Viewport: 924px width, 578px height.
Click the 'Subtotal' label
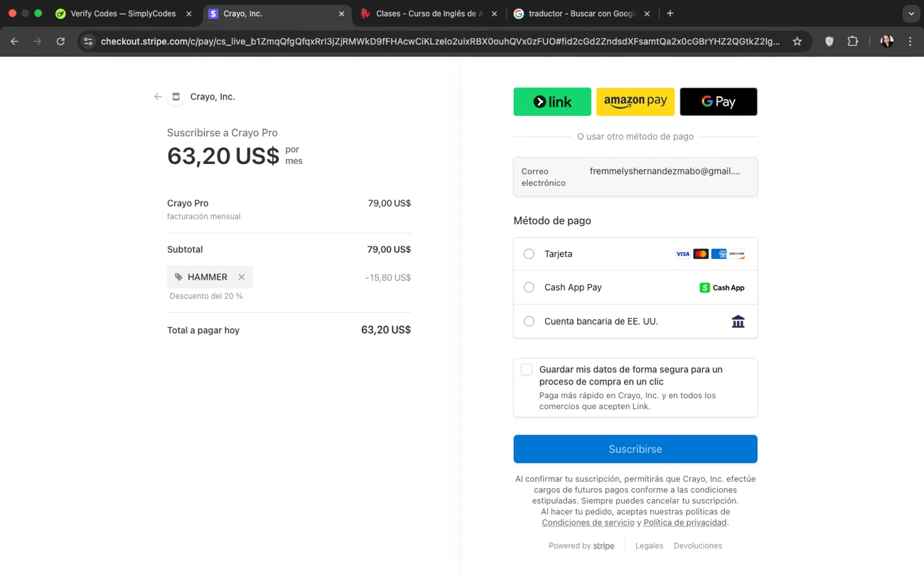pyautogui.click(x=185, y=250)
